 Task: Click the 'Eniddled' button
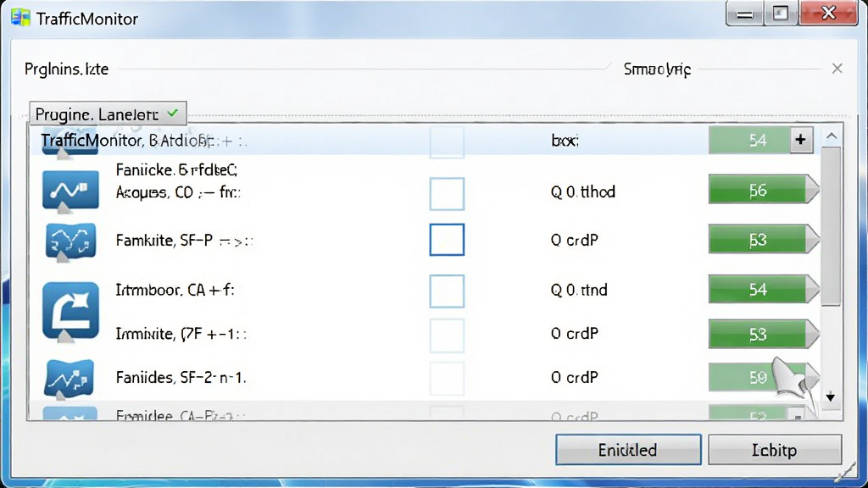point(628,450)
